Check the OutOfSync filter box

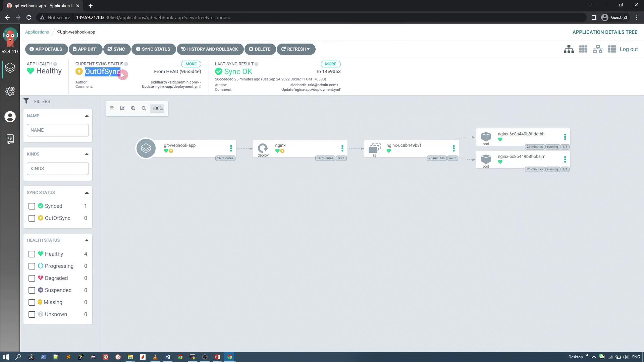pos(32,218)
